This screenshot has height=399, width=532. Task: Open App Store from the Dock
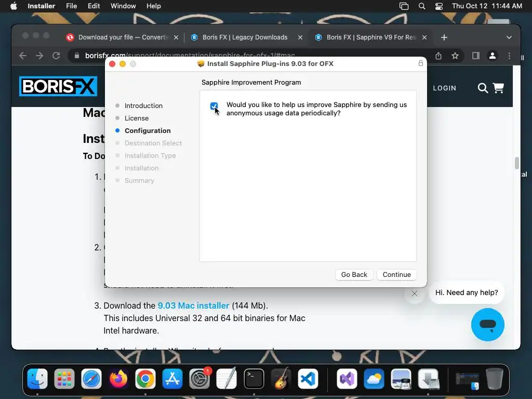(x=172, y=379)
